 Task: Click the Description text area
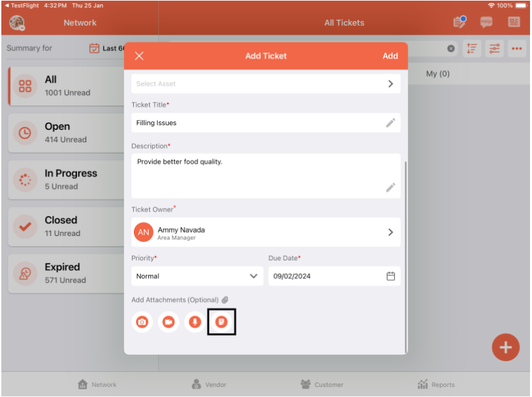pyautogui.click(x=266, y=176)
